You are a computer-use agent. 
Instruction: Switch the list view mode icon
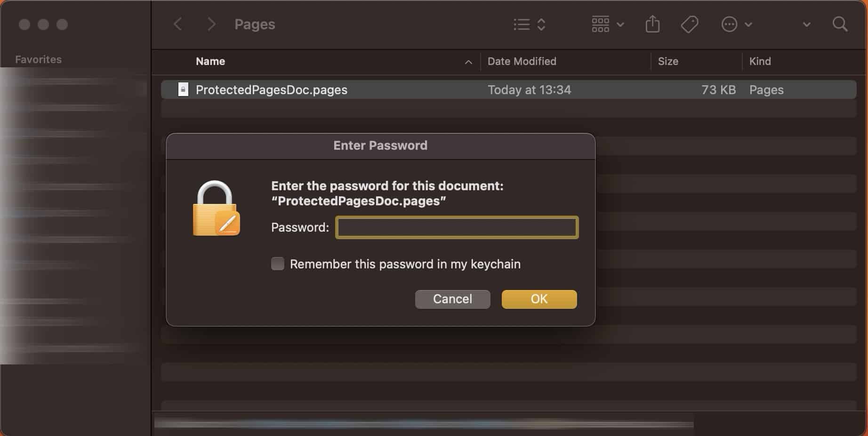pos(530,24)
